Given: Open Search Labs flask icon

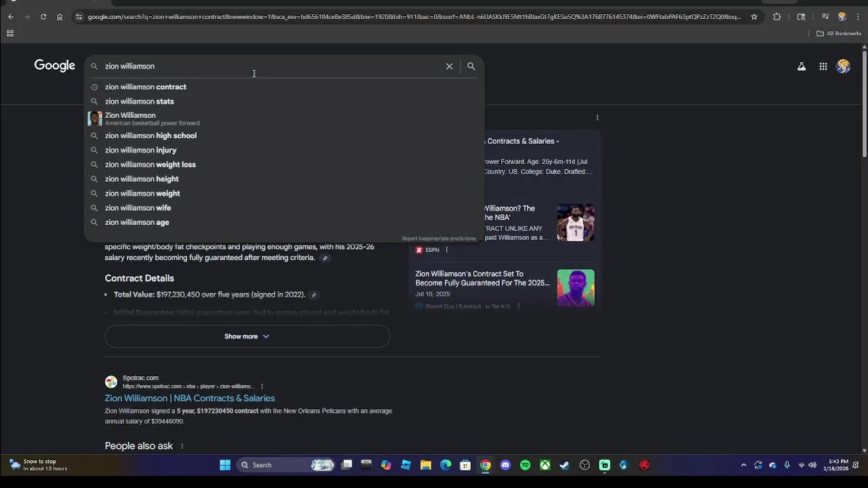Looking at the screenshot, I should [x=802, y=66].
